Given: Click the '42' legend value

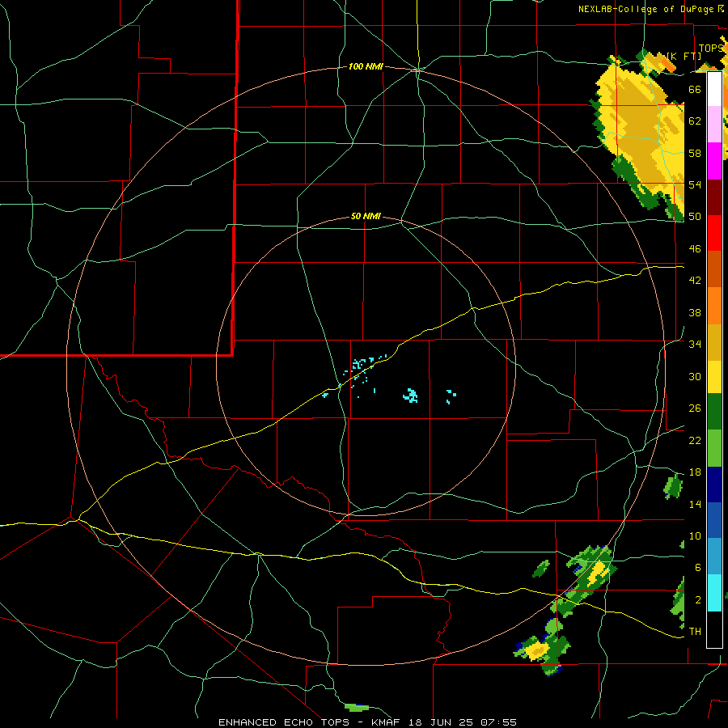Looking at the screenshot, I should point(695,281).
